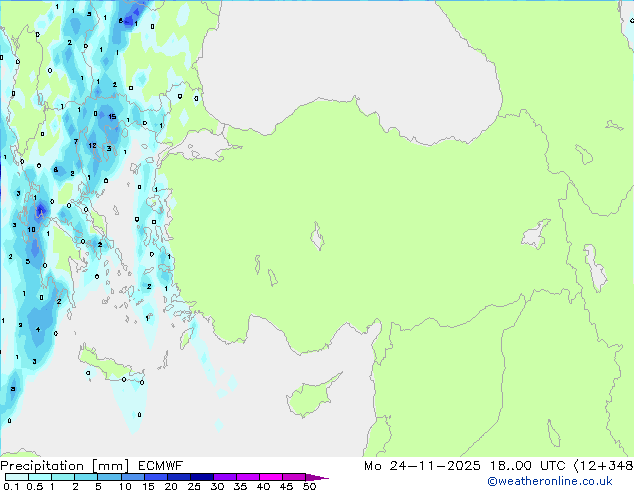
Task: Click the '0.5' legend scale label
Action: coord(35,486)
